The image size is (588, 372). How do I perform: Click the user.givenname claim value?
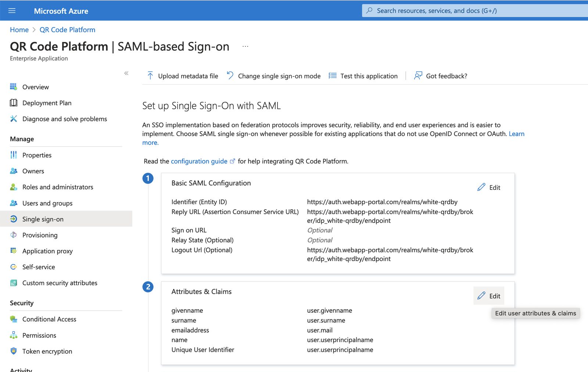click(x=329, y=311)
